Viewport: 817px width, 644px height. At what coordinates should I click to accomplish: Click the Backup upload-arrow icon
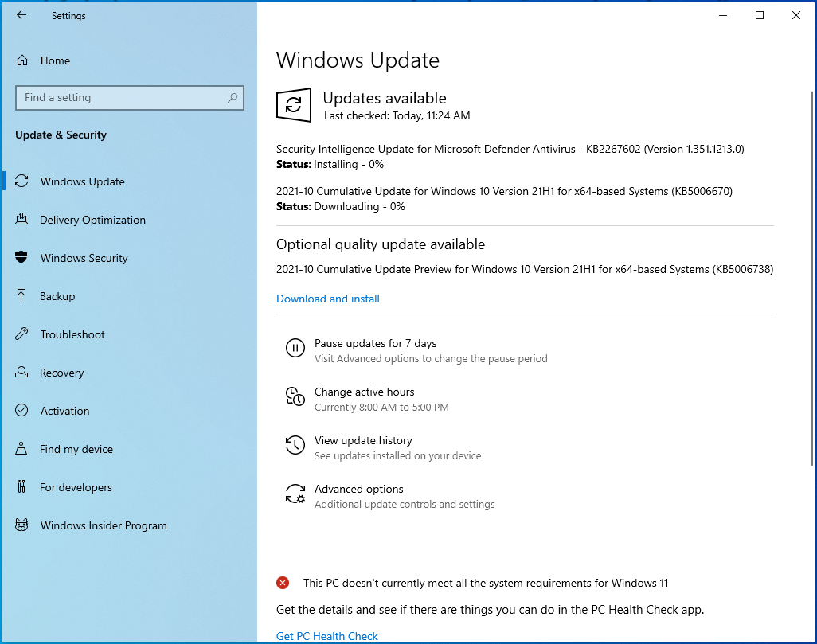tap(23, 296)
